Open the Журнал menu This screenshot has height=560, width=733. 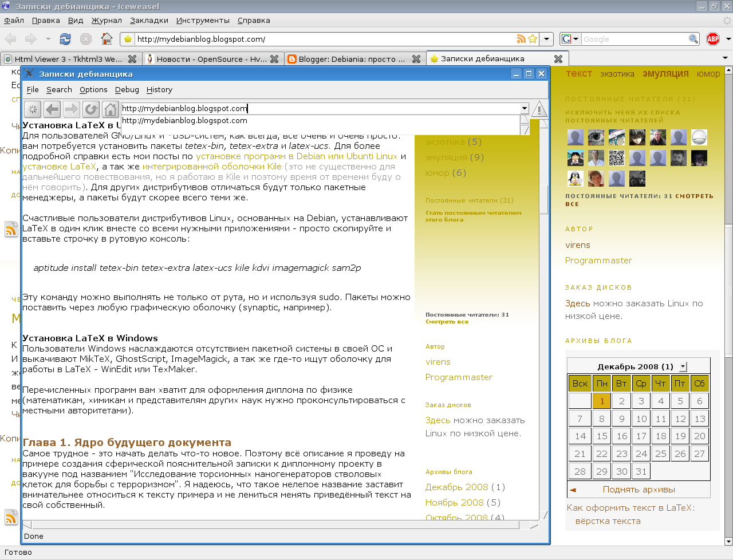(107, 20)
